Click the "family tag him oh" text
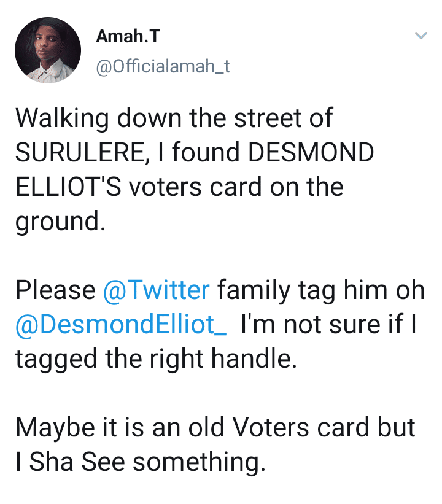The image size is (442, 504). click(x=320, y=289)
